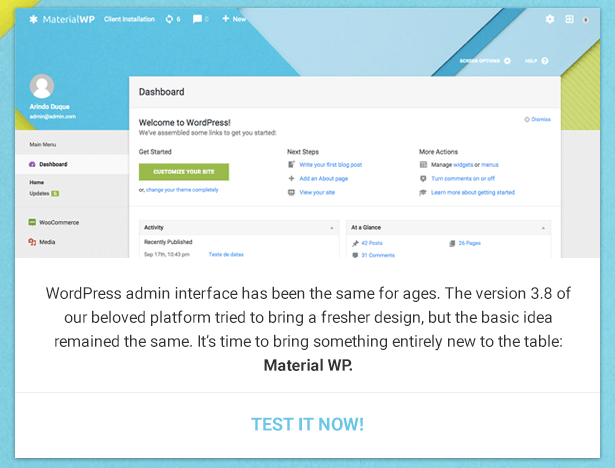Click the comment icon beside 31 Comments
The image size is (615, 468).
pyautogui.click(x=355, y=255)
